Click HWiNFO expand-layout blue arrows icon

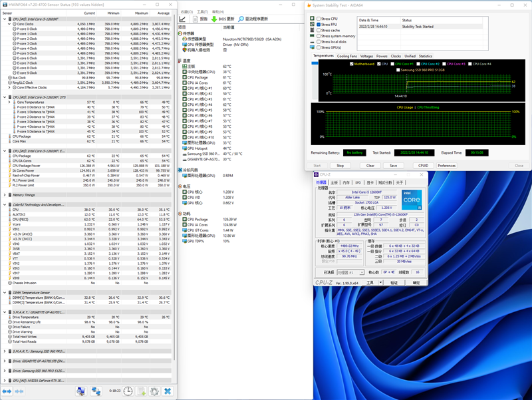click(7, 391)
